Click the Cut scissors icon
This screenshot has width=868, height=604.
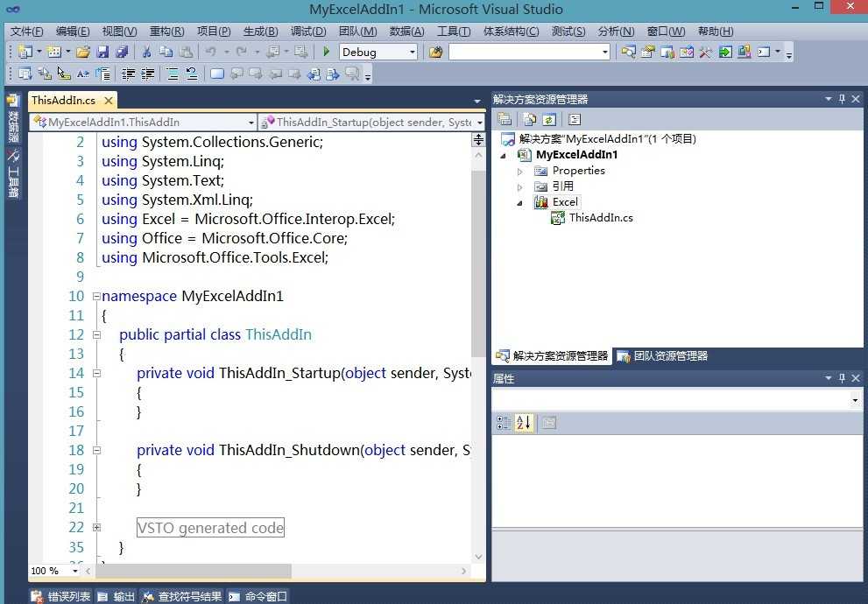tap(146, 53)
